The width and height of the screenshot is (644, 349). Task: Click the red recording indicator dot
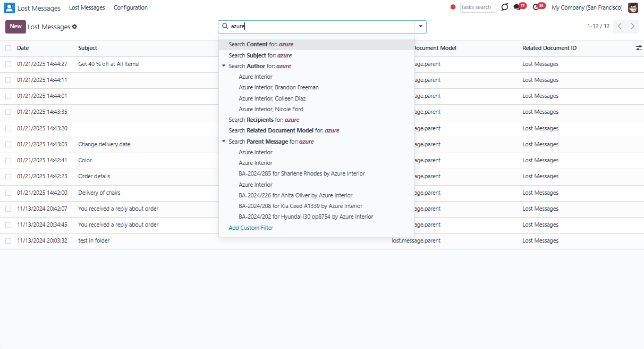coord(453,7)
